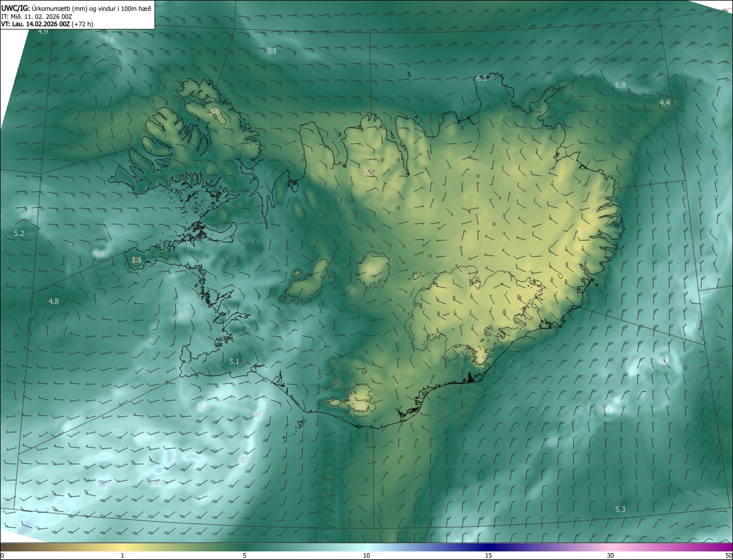
Task: Click the 2.2 label inside Hofsjökull glacier outline
Action: [372, 270]
